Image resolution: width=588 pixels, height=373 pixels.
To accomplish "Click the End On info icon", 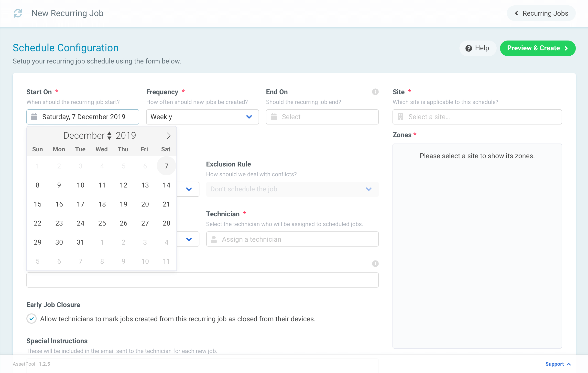I will coord(375,92).
